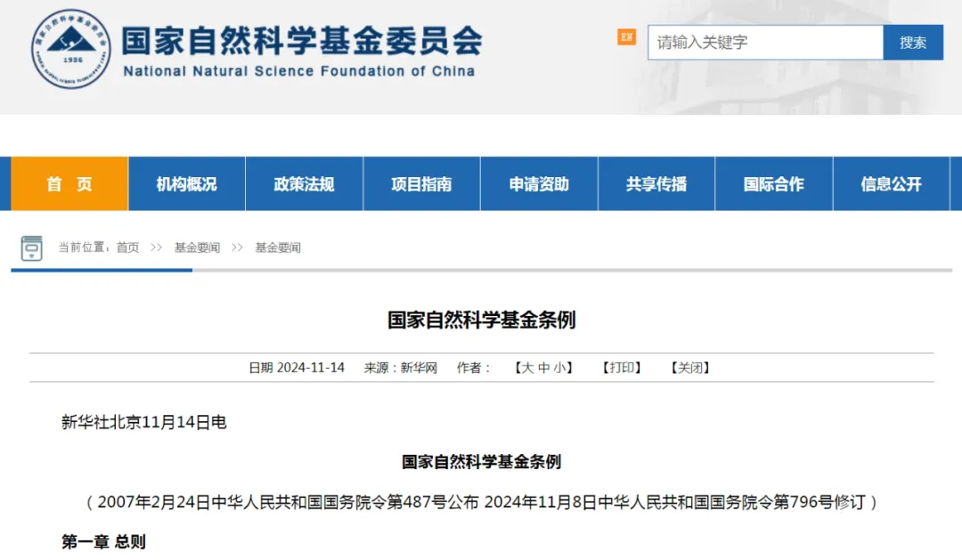Viewport: 962px width, 560px height.
Task: Click 首页 link in the breadcrumb
Action: tap(127, 248)
